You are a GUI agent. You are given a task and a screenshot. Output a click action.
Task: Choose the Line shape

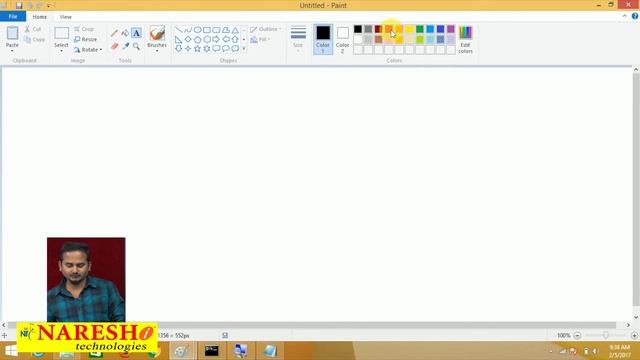click(x=178, y=30)
